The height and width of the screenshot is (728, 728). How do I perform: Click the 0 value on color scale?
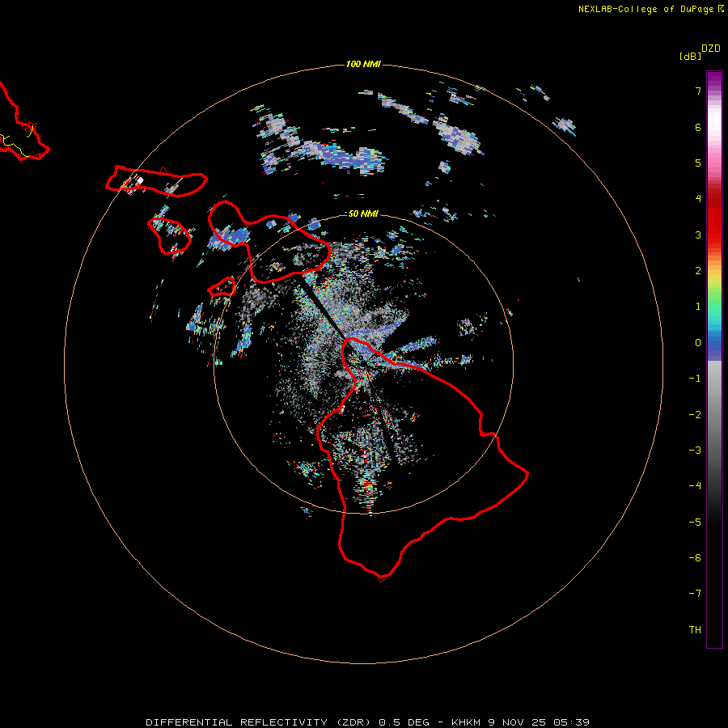tap(698, 343)
